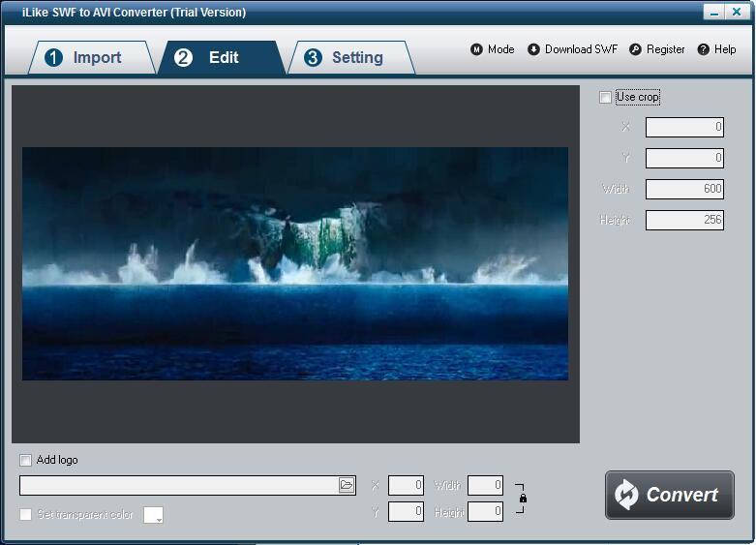756x545 pixels.
Task: Open the Help menu
Action: click(716, 49)
